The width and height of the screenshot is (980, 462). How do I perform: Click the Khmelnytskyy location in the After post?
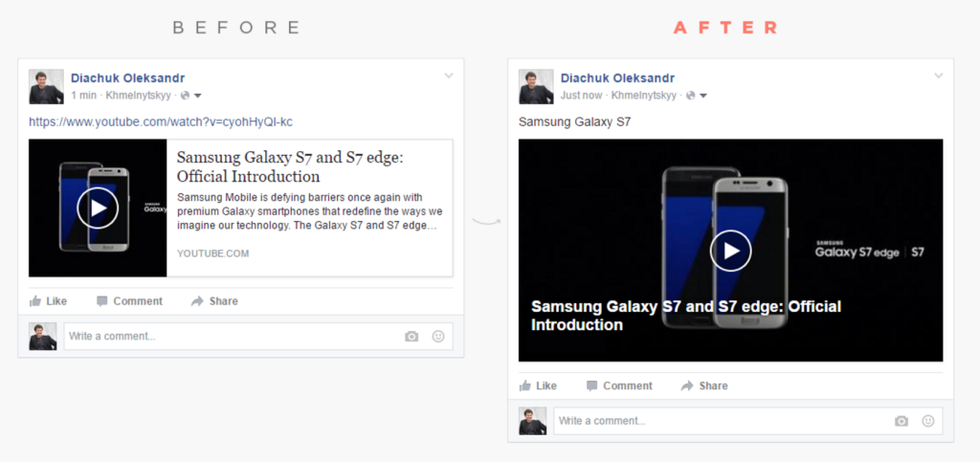click(644, 96)
